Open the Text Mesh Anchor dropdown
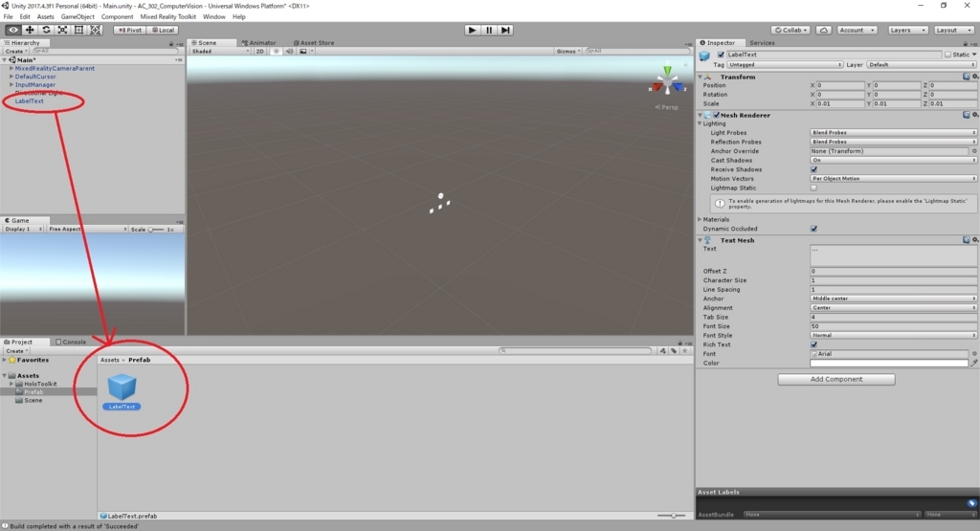This screenshot has width=980, height=531. click(x=893, y=299)
